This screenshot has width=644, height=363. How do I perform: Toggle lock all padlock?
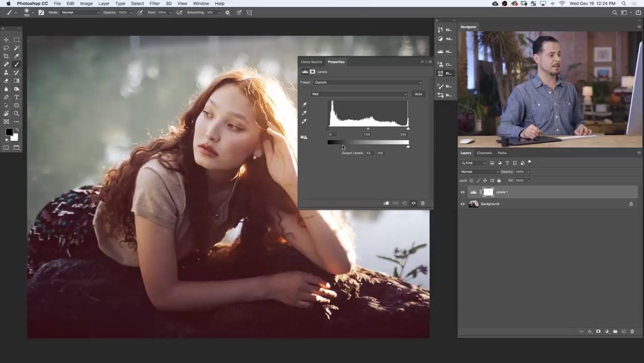point(499,180)
